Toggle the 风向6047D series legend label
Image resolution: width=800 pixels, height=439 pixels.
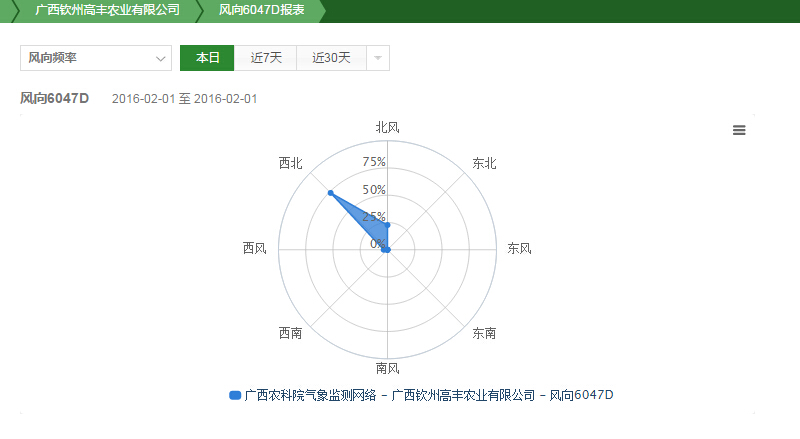click(x=428, y=395)
